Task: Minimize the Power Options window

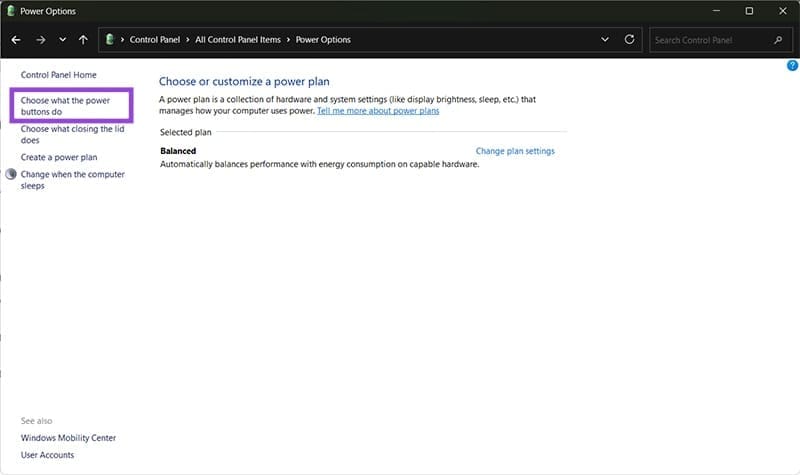Action: click(716, 11)
